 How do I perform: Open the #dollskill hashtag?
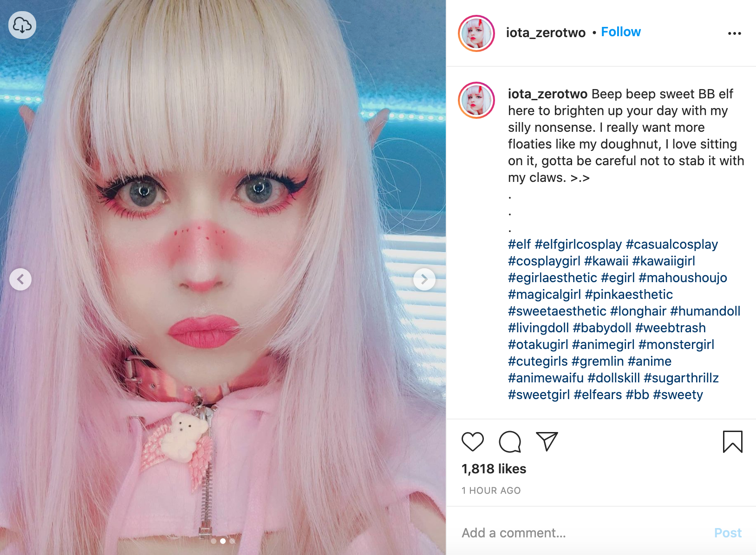pyautogui.click(x=613, y=378)
